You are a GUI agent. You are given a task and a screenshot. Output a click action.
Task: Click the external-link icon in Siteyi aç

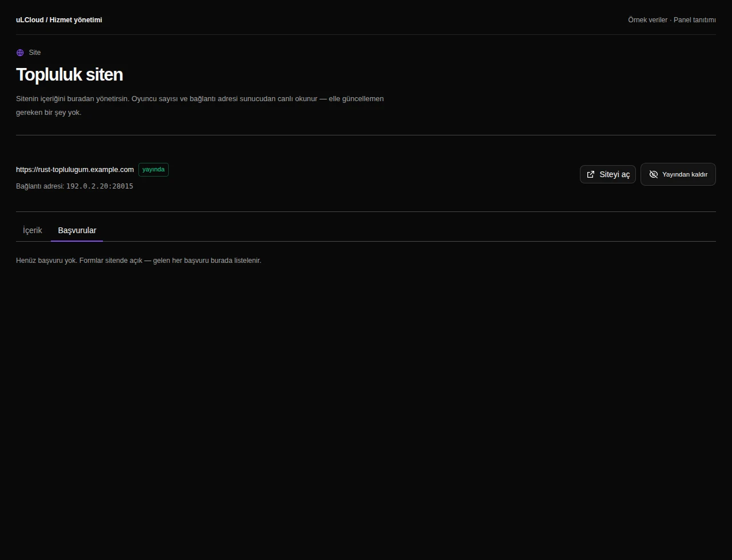[x=591, y=174]
